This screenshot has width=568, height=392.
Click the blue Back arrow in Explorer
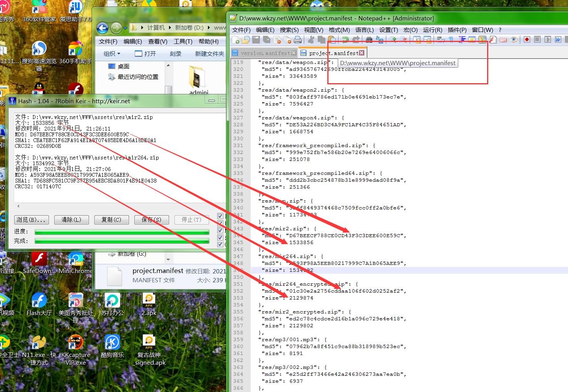(102, 28)
